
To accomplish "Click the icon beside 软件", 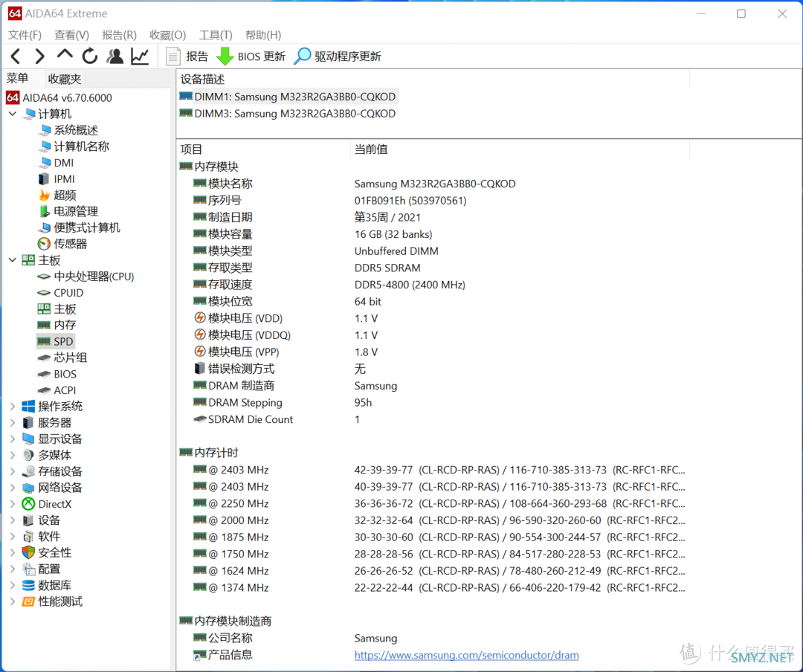I will pos(28,536).
